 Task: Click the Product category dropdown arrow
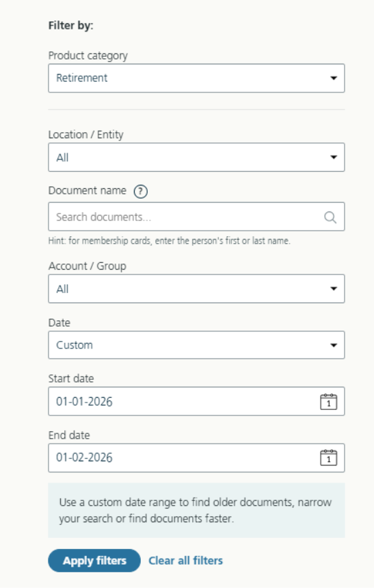pos(334,78)
